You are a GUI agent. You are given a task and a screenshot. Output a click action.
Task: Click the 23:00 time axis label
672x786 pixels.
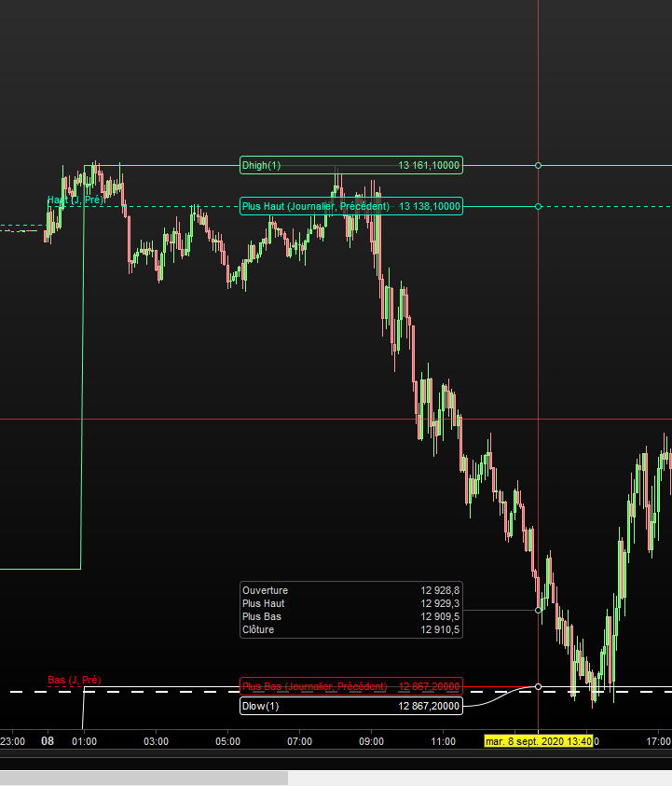pyautogui.click(x=12, y=741)
